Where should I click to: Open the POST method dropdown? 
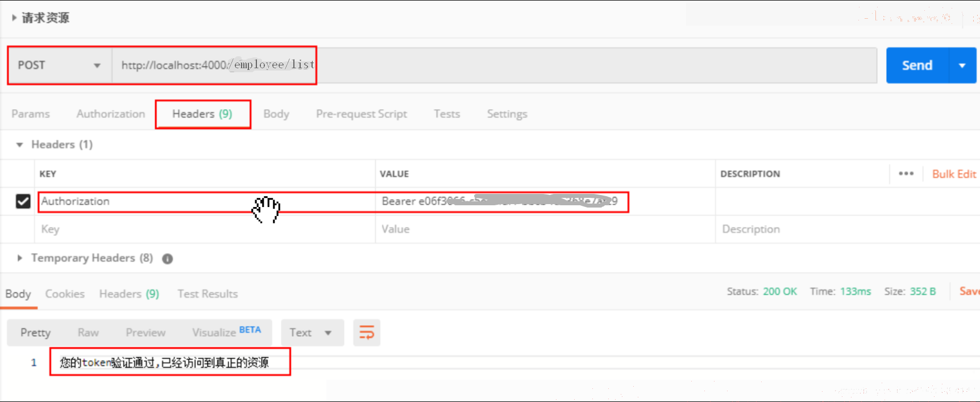(x=60, y=65)
